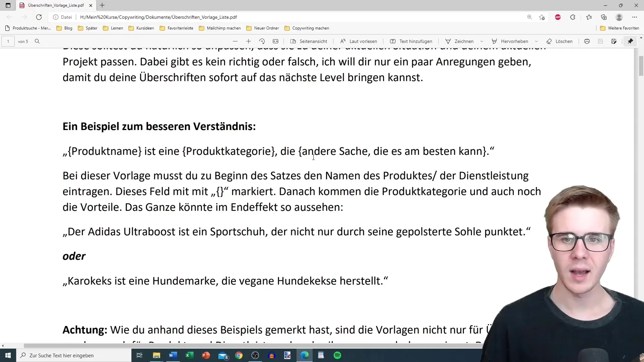Open the Favoritenleiste folder
This screenshot has height=362, width=644.
176,28
